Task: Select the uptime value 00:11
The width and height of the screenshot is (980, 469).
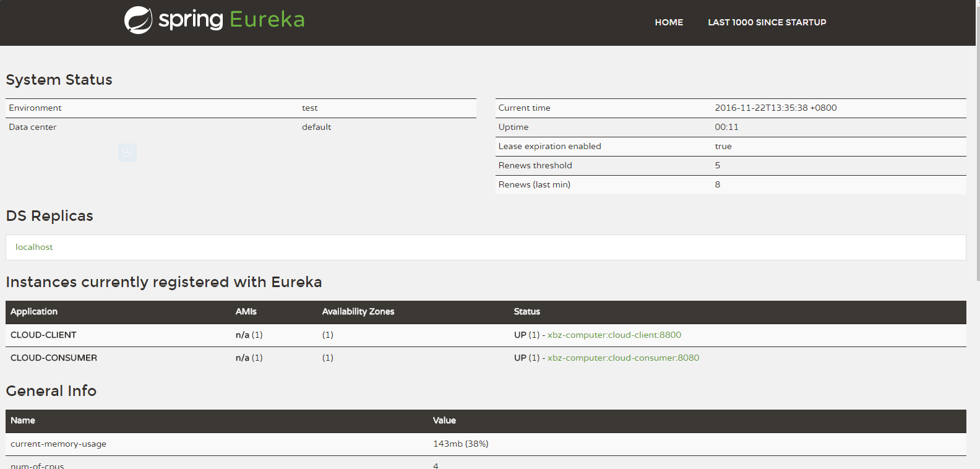Action: coord(727,127)
